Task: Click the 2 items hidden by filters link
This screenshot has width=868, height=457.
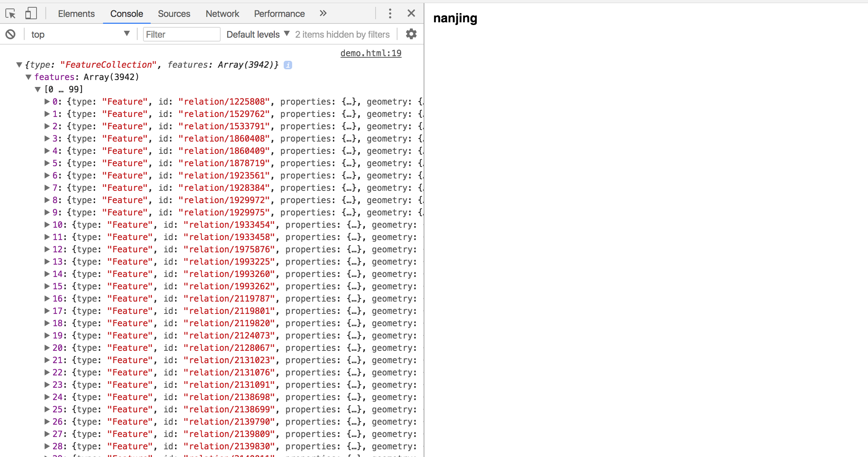Action: [342, 34]
